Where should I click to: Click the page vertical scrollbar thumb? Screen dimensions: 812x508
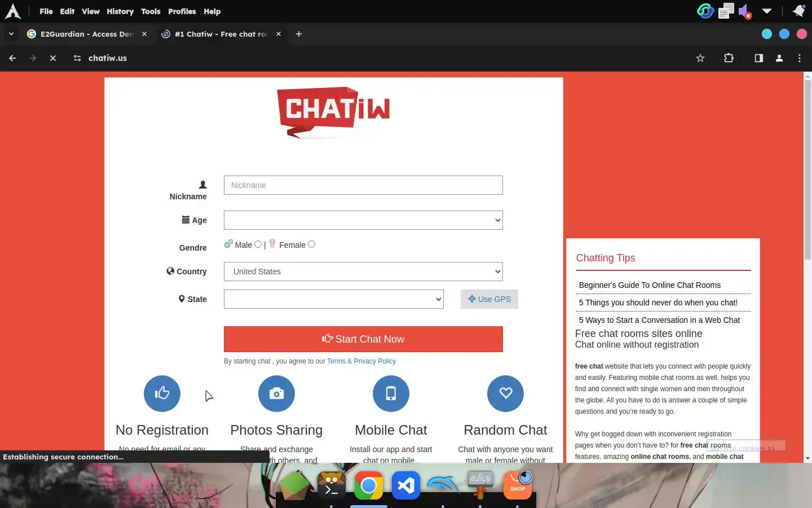coord(807,169)
